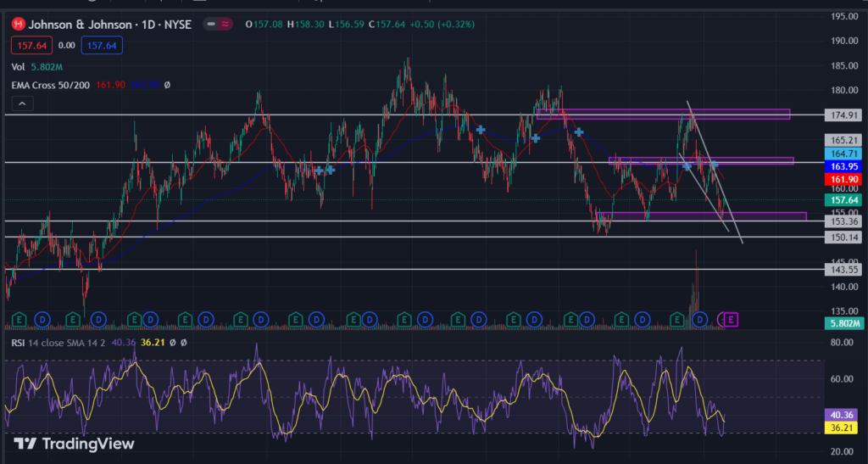
Task: Click the first green earnings E marker
Action: tap(19, 320)
